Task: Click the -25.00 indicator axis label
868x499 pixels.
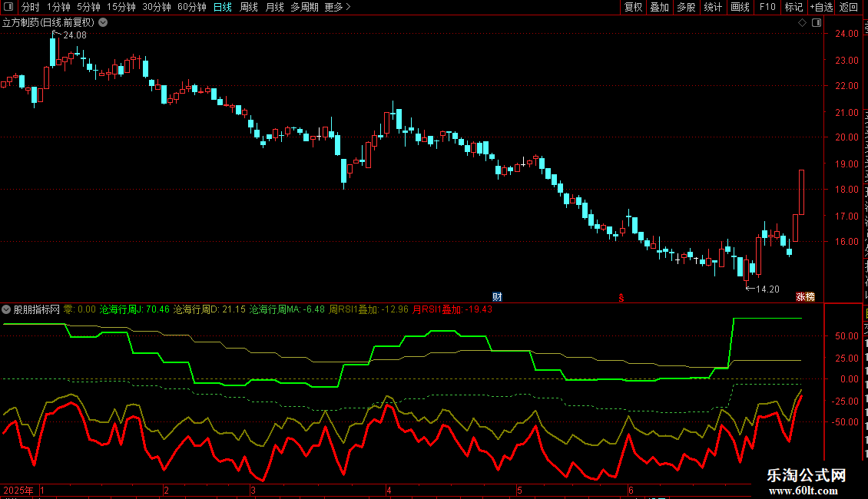Action: pos(845,401)
